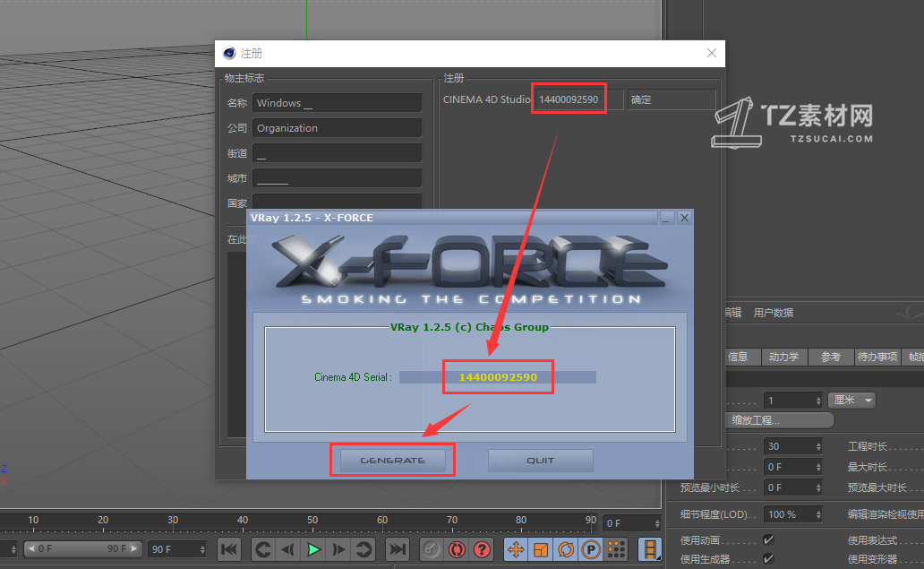Click the preview range slider 0 F to 90 F
Viewport: 924px width, 569px height.
point(82,548)
